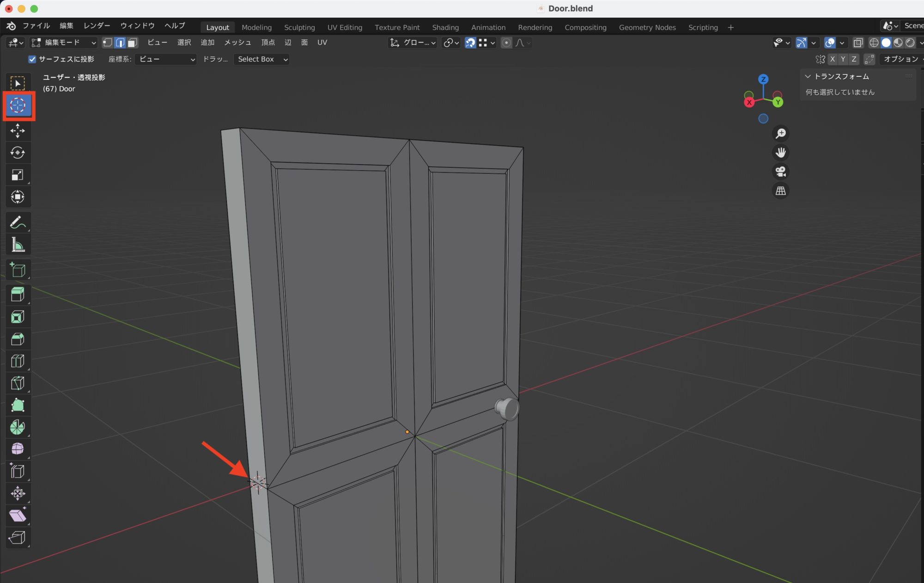
Task: Open the 編集モード mode dropdown
Action: tap(63, 43)
